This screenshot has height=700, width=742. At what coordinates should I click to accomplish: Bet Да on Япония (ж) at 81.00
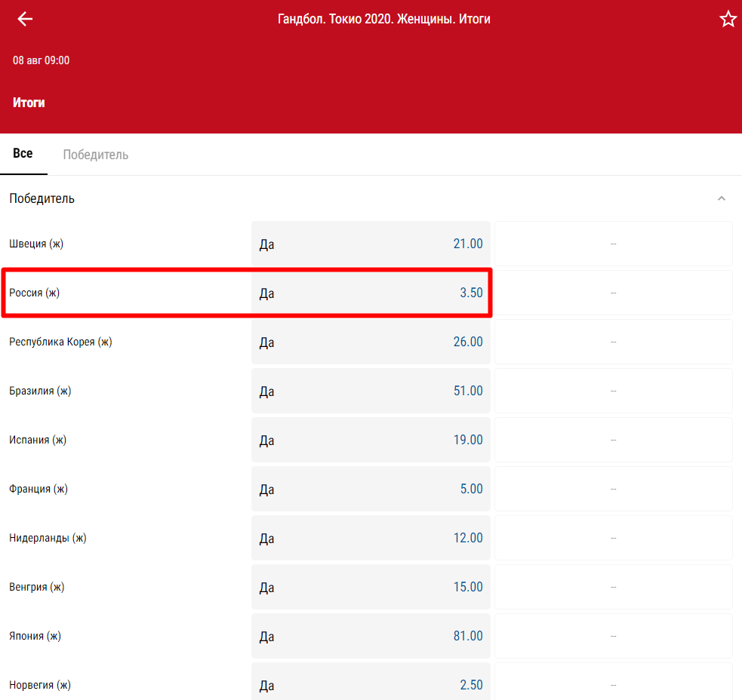click(371, 636)
